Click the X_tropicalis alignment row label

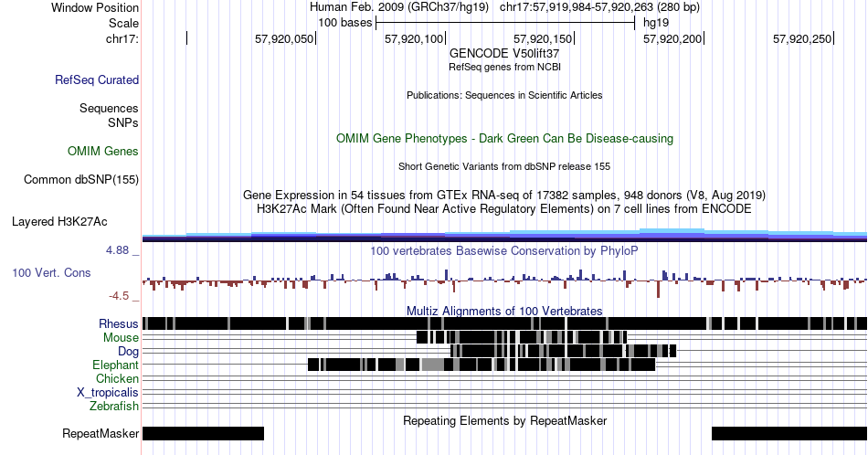[x=108, y=392]
